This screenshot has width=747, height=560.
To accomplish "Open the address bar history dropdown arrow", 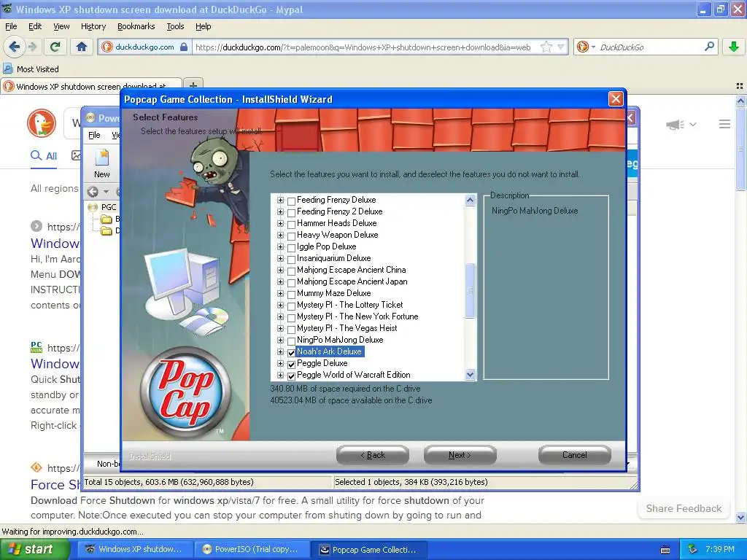I will [x=561, y=47].
